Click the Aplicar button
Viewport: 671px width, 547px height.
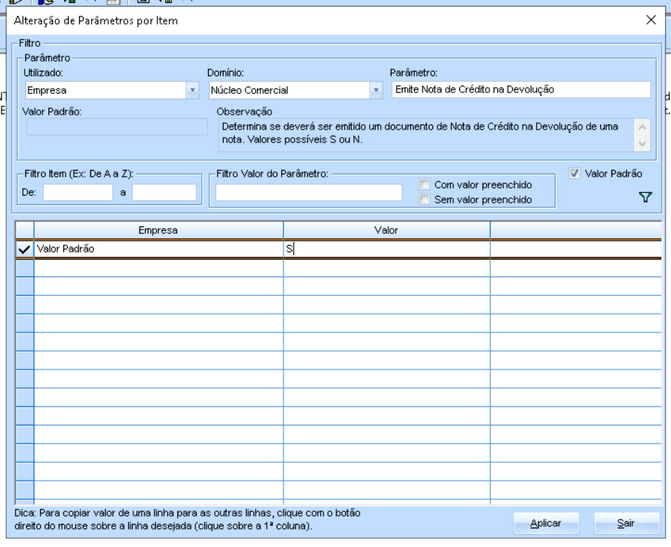[546, 523]
